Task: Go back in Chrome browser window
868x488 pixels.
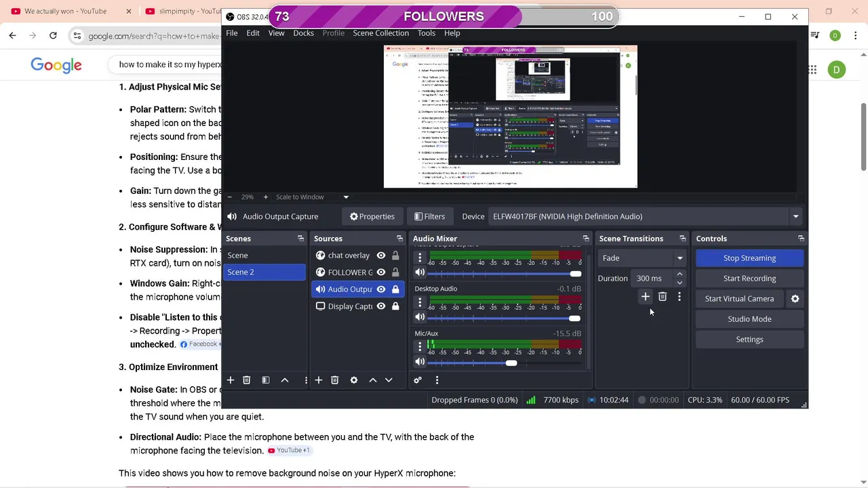Action: coord(12,35)
